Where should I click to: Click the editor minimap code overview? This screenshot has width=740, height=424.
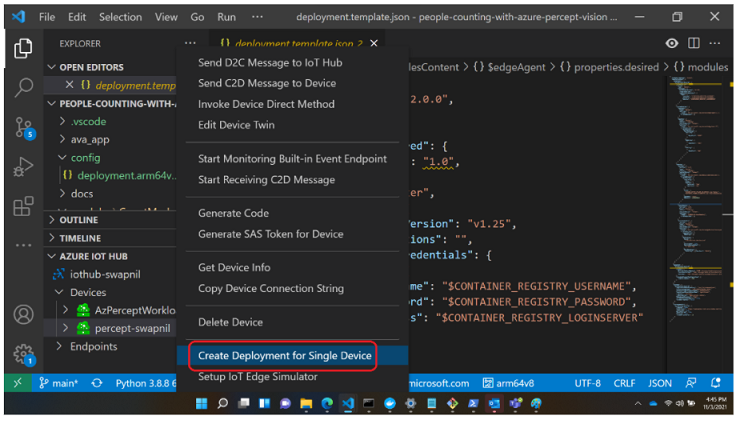pos(697,198)
